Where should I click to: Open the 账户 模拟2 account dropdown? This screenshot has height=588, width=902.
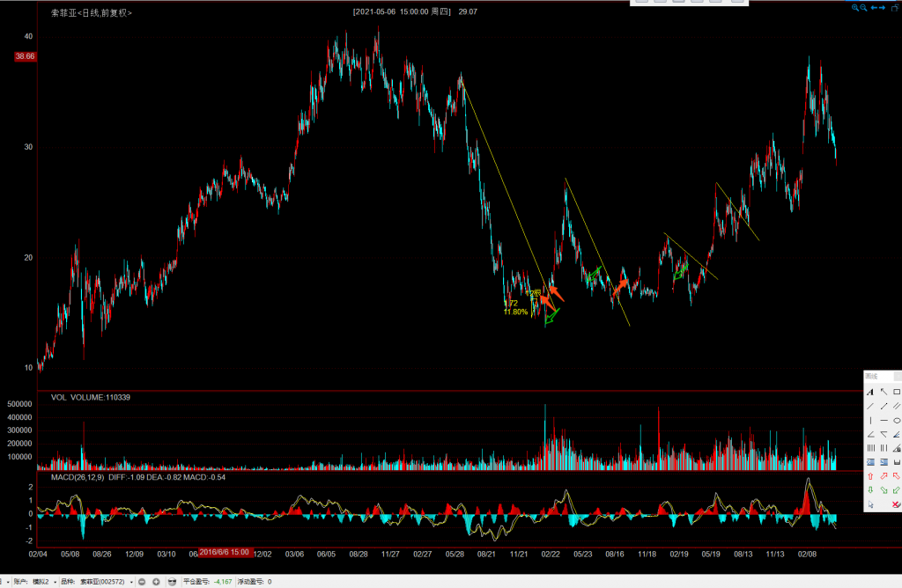tap(55, 581)
